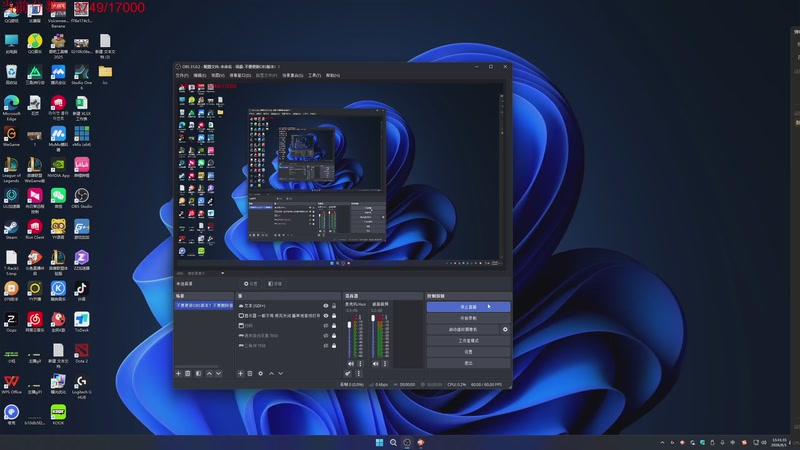Open 设置 settings in Controls panel
800x450 pixels.
468,352
